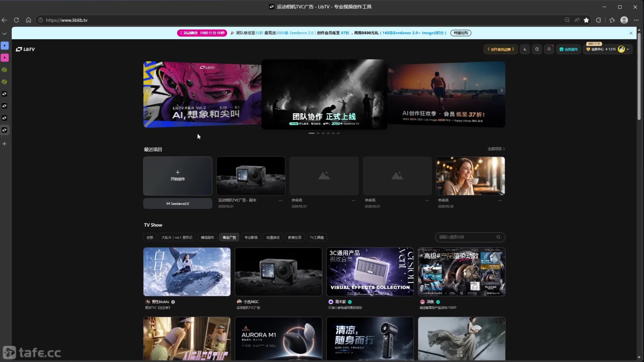Select the 精选画布 tab
This screenshot has width=644, height=362.
pos(207,237)
